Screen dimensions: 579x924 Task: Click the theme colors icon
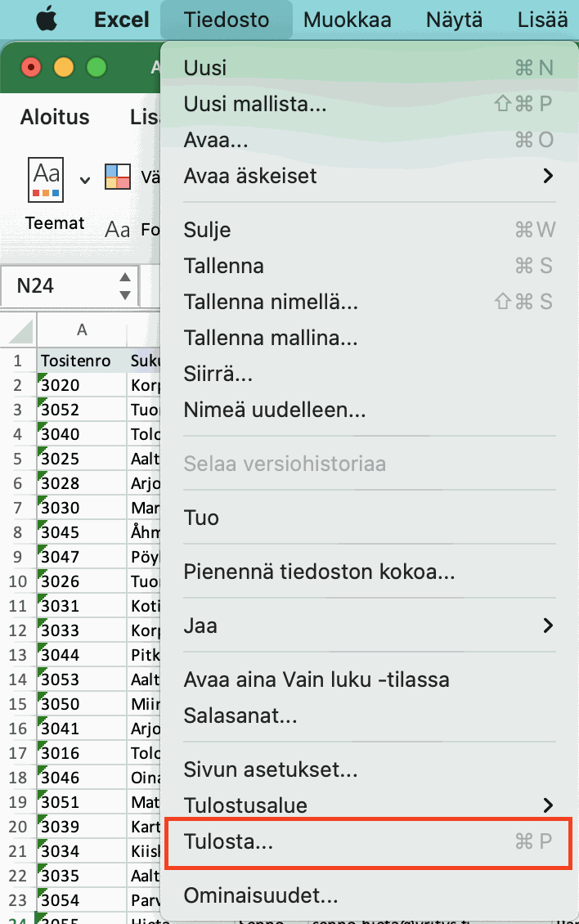(x=117, y=176)
